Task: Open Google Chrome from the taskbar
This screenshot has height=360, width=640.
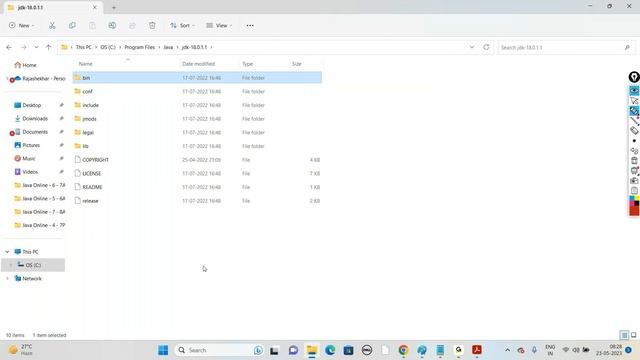Action: (x=403, y=350)
